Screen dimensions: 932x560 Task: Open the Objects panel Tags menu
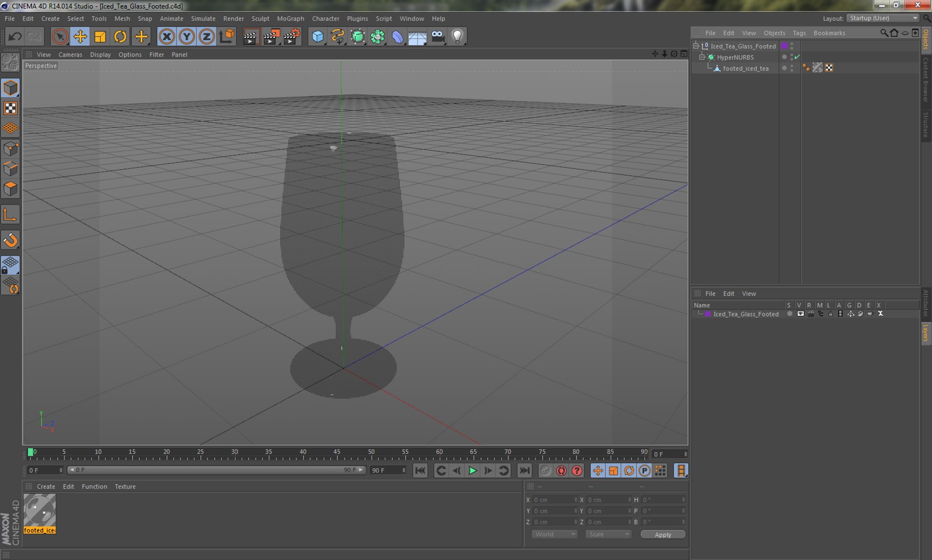coord(799,33)
